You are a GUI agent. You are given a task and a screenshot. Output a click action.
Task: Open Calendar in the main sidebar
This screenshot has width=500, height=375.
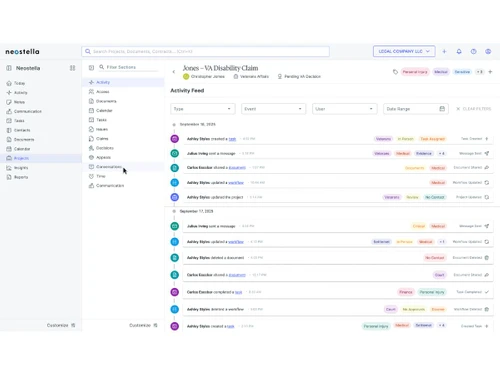click(22, 149)
